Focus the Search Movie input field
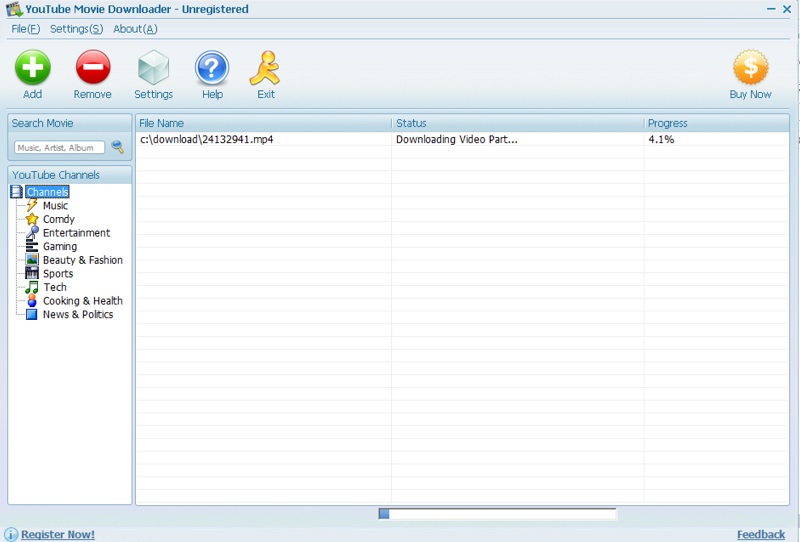Image resolution: width=800 pixels, height=542 pixels. click(60, 147)
